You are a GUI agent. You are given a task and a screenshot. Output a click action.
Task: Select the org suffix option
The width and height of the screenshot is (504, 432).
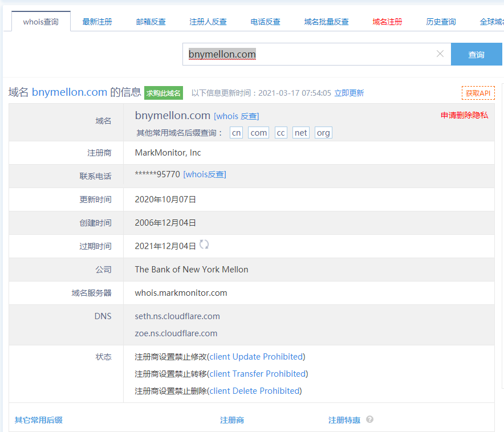point(323,133)
